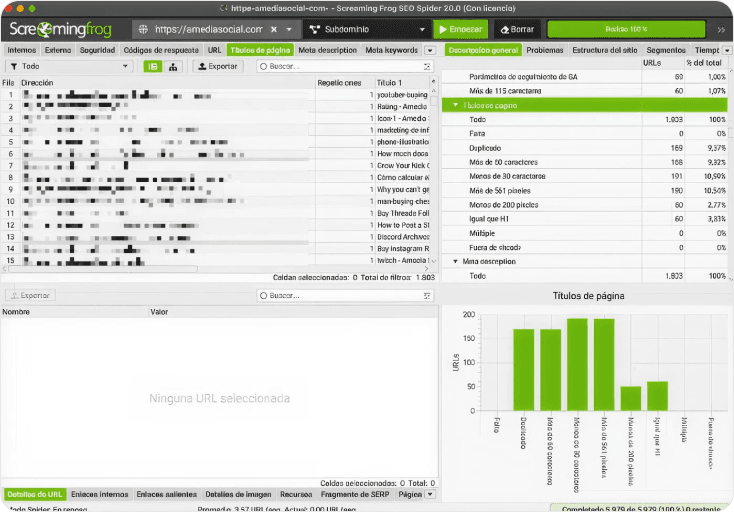Open the Detalles de imagen bottom tab
The width and height of the screenshot is (734, 512).
[x=238, y=494]
